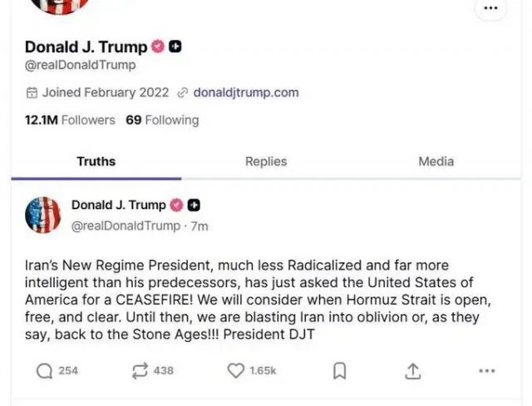View the 12.1M Followers list
Image resolution: width=532 pixels, height=406 pixels.
[x=70, y=120]
